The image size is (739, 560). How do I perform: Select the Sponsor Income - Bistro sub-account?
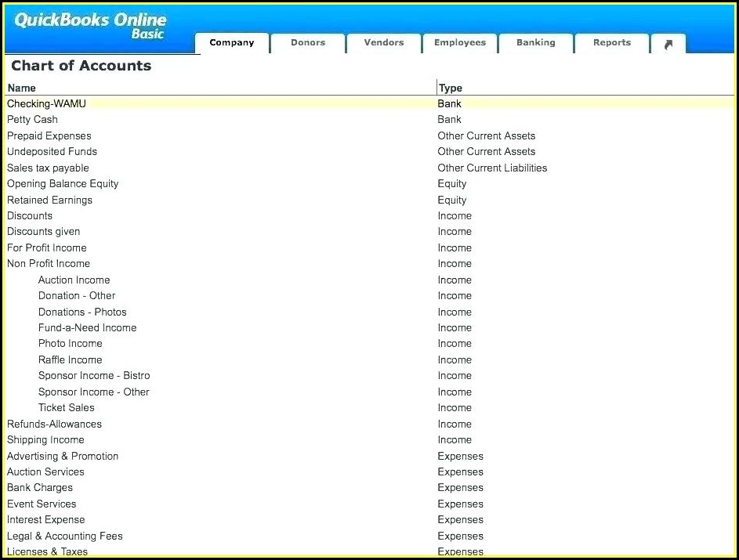94,376
